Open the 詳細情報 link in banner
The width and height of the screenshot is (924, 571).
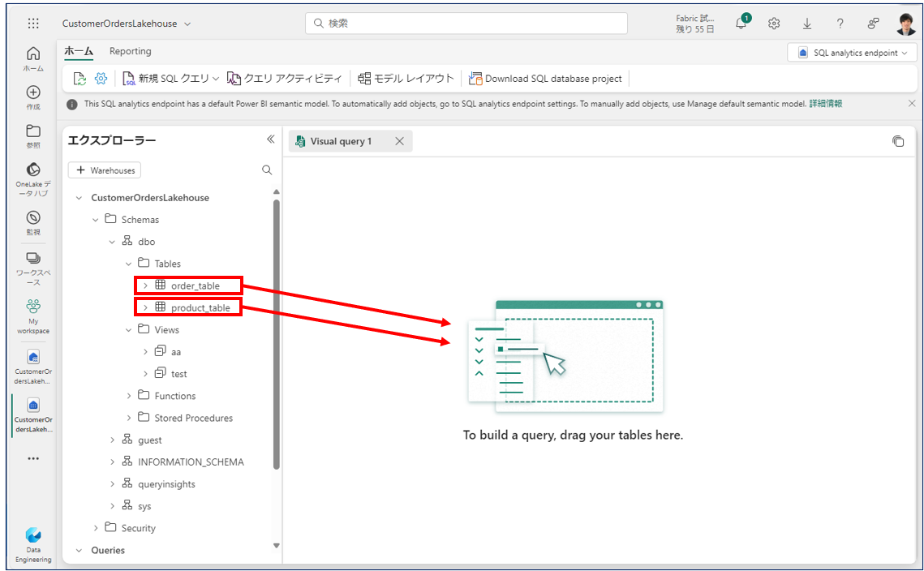(826, 104)
